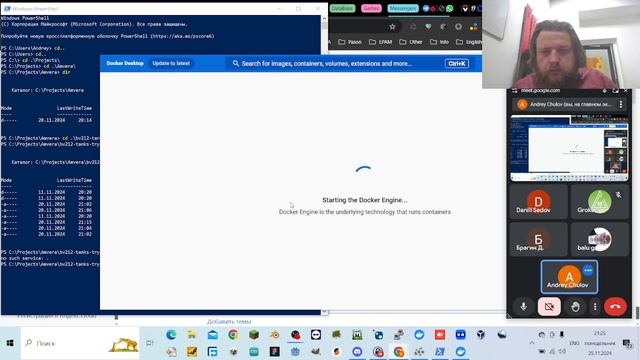Click the multicolor extension icon in Chrome toolbar
The width and height of the screenshot is (640, 360).
point(473,27)
